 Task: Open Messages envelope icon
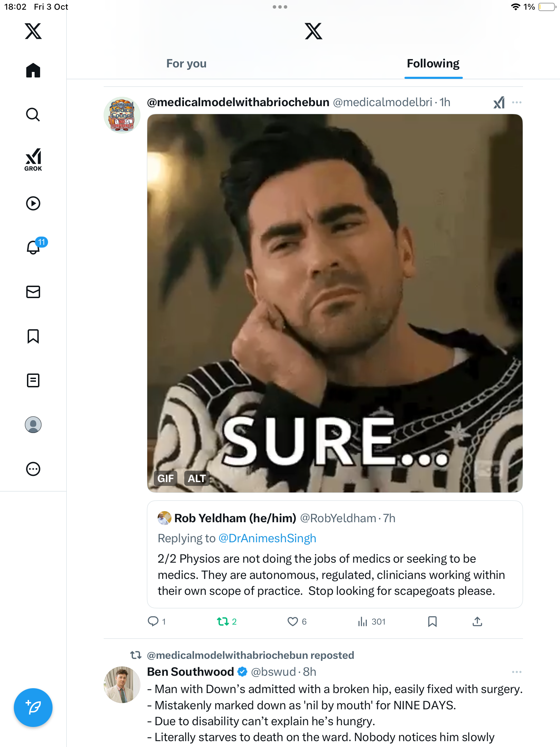(33, 292)
